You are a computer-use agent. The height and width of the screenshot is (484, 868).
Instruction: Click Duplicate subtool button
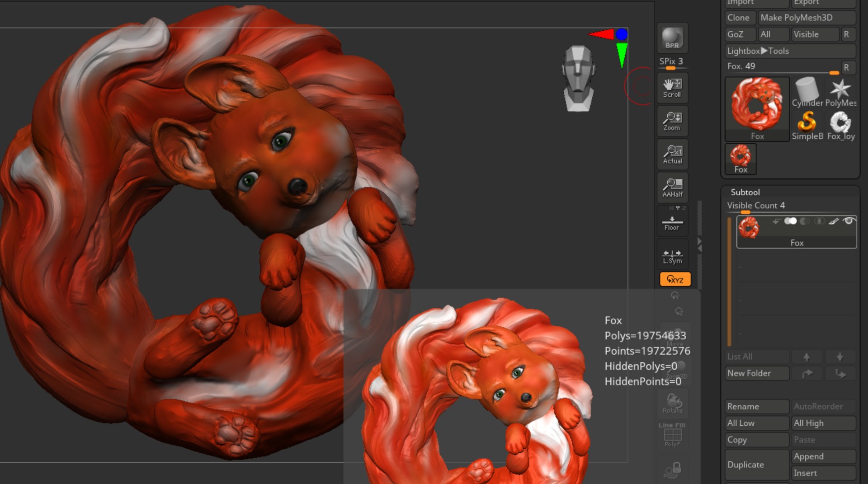click(757, 465)
